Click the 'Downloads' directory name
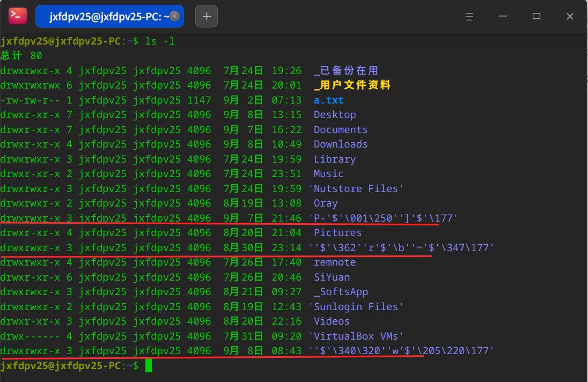The width and height of the screenshot is (588, 382). click(341, 144)
